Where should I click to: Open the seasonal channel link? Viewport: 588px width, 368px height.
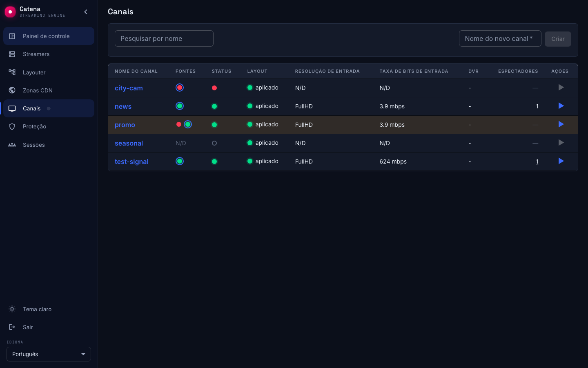click(x=129, y=143)
